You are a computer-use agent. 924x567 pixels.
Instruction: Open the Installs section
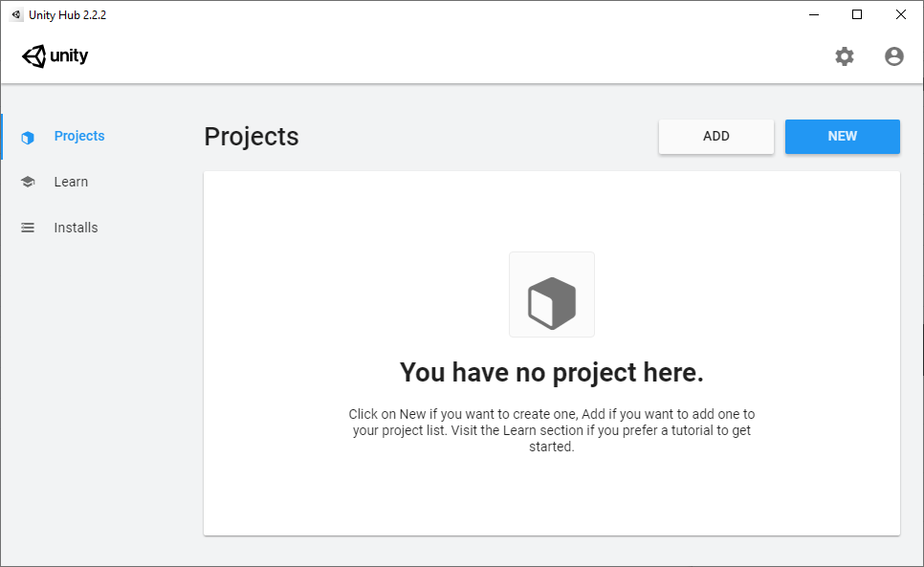[x=76, y=228]
